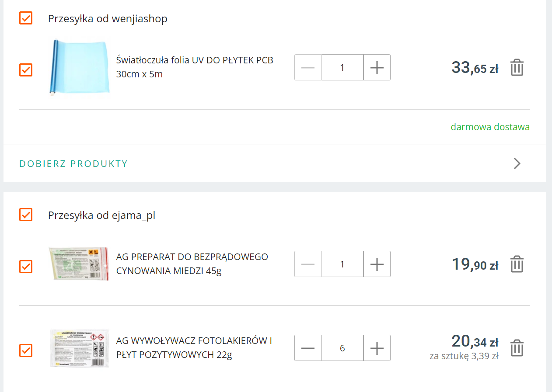552x392 pixels.
Task: Open the DOBIERZ PRODUKTY link
Action: click(x=73, y=164)
